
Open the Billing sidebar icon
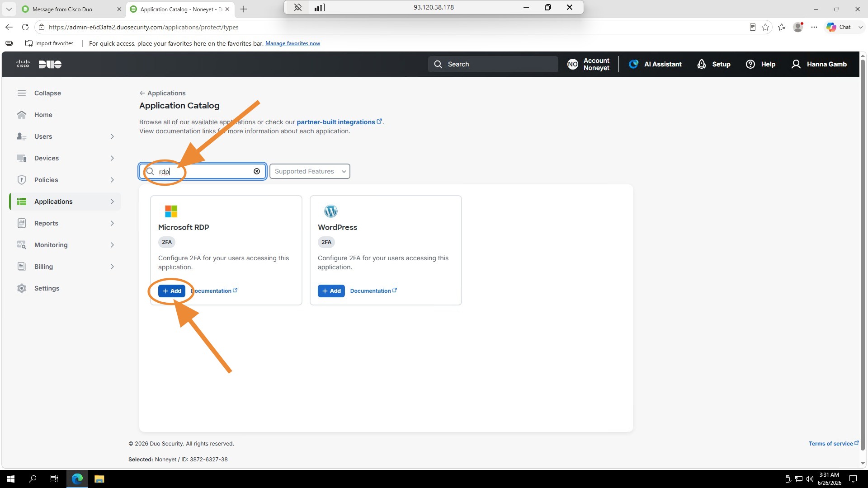(x=21, y=267)
